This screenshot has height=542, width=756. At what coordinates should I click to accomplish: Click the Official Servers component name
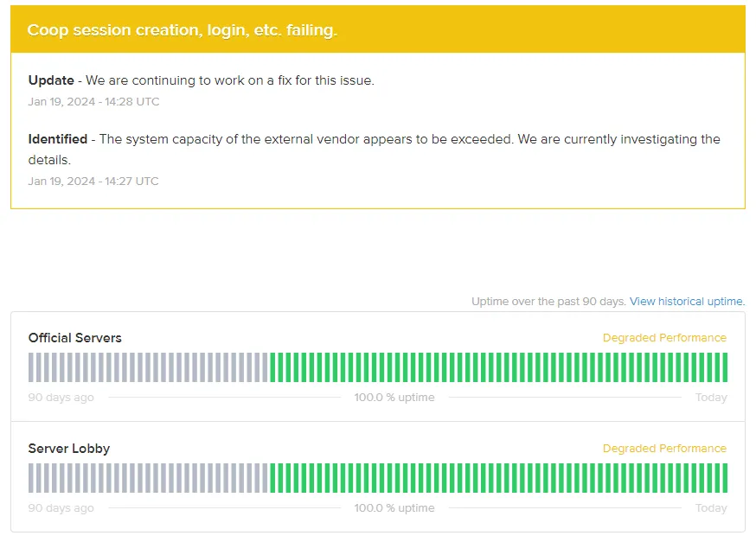[x=74, y=338]
